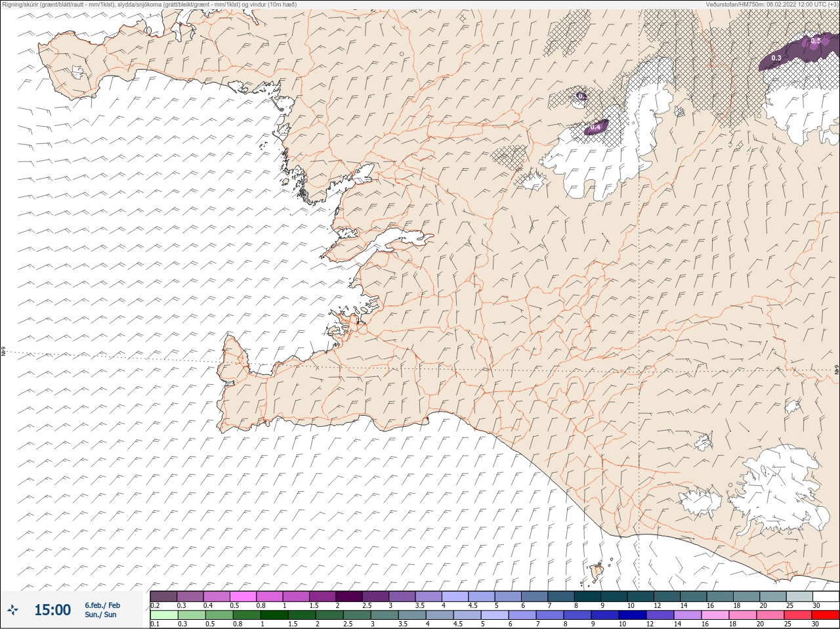Click the 0.4 value on the small purple patch
Viewport: 840px width, 629px height.
(x=595, y=127)
